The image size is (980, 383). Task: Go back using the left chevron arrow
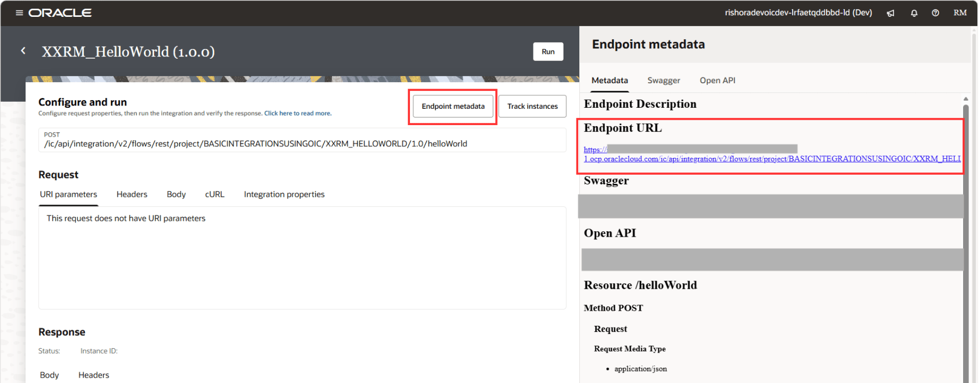(x=23, y=51)
